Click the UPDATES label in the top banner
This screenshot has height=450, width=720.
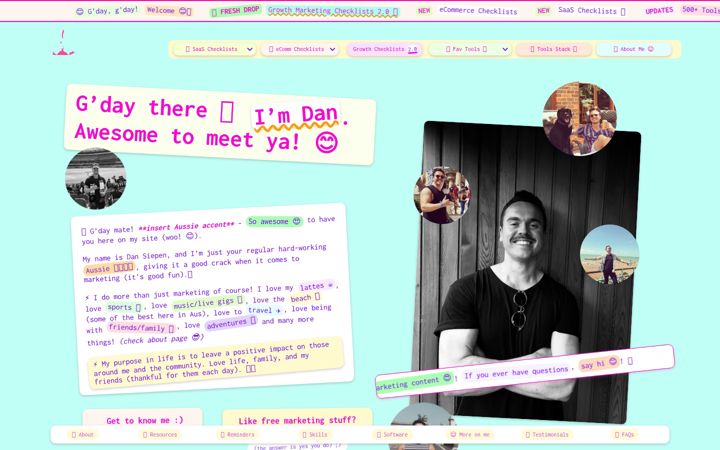[659, 11]
